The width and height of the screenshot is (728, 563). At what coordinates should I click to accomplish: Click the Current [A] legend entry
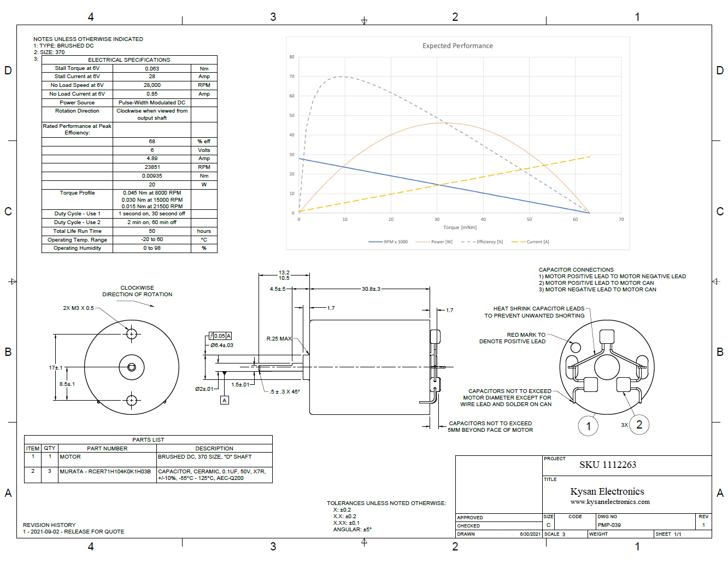pos(531,242)
